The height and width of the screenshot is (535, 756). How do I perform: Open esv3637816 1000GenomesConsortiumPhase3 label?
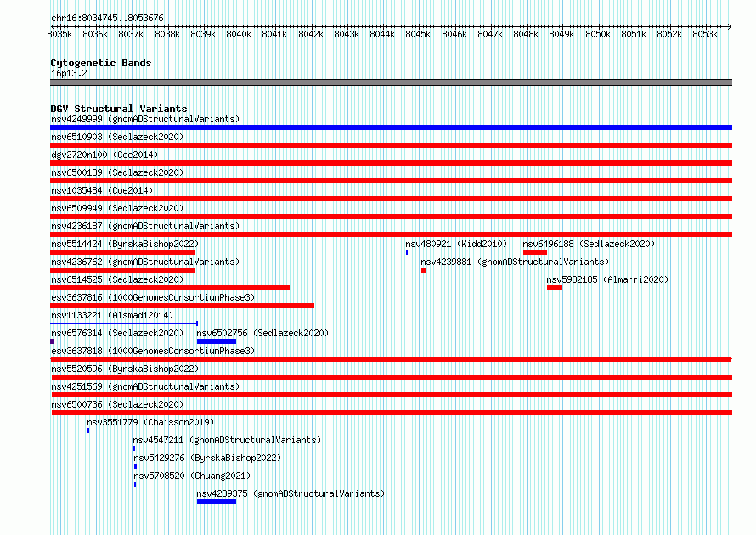(153, 297)
